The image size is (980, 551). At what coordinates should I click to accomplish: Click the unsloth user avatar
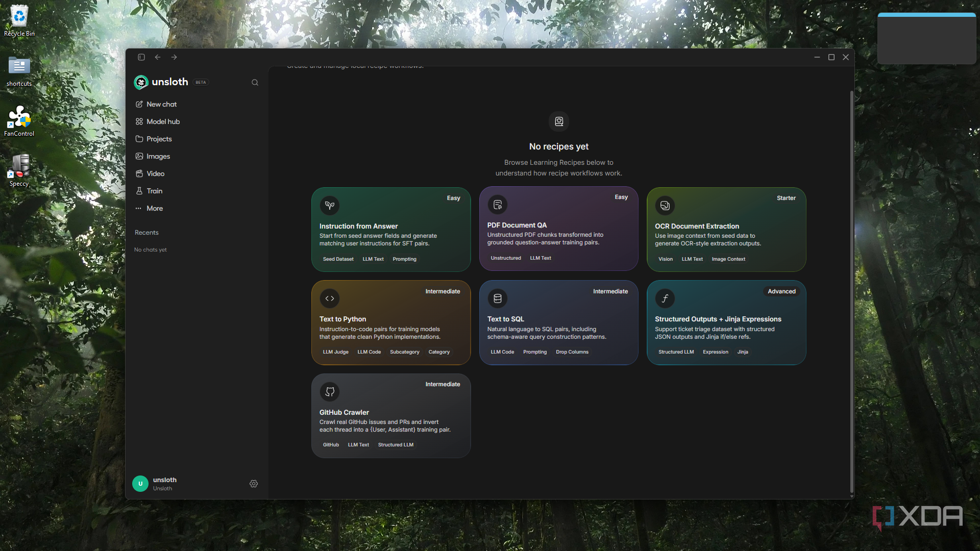[x=140, y=484]
